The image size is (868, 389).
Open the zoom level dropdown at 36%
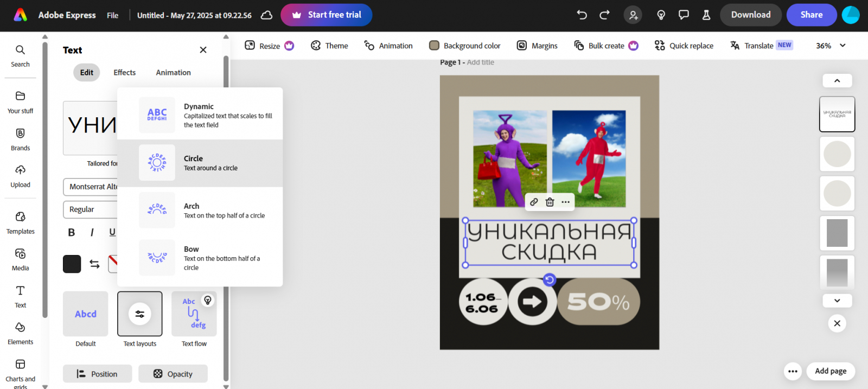pyautogui.click(x=831, y=46)
